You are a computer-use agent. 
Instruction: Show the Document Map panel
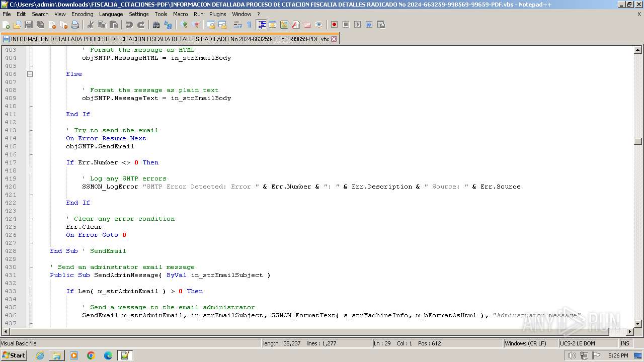[x=284, y=25]
